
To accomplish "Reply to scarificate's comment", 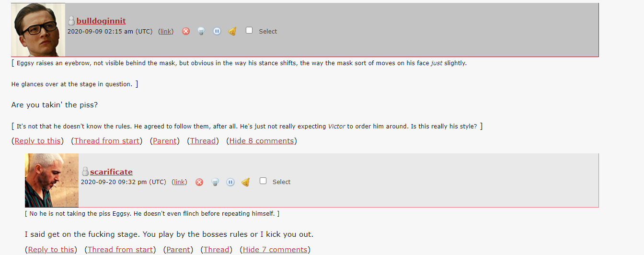I will click(x=51, y=249).
